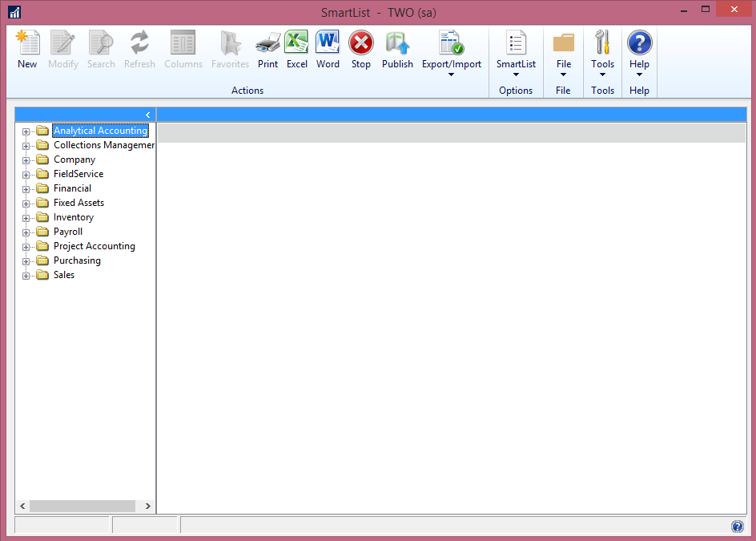Collapse the navigation pane chevron
The image size is (756, 541).
tap(148, 115)
